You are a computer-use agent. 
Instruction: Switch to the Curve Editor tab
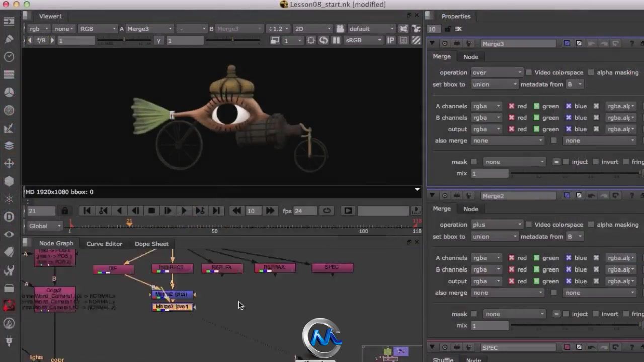[x=104, y=244]
